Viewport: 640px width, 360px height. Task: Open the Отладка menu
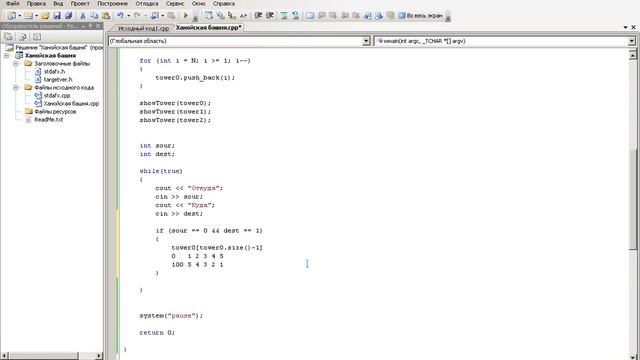point(147,4)
